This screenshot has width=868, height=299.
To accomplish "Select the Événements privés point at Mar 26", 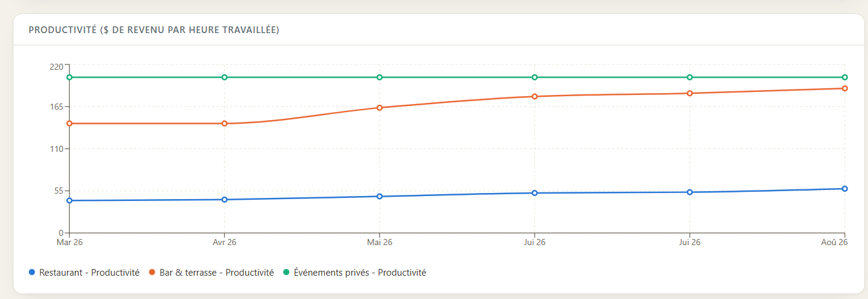I will (x=69, y=77).
